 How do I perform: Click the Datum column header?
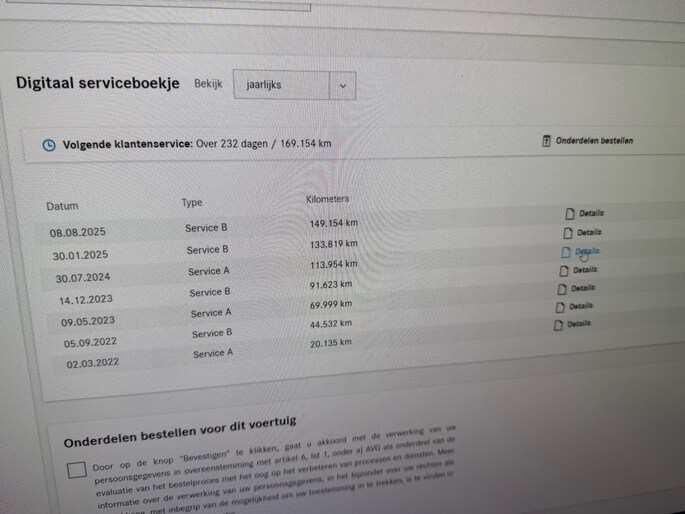[62, 206]
